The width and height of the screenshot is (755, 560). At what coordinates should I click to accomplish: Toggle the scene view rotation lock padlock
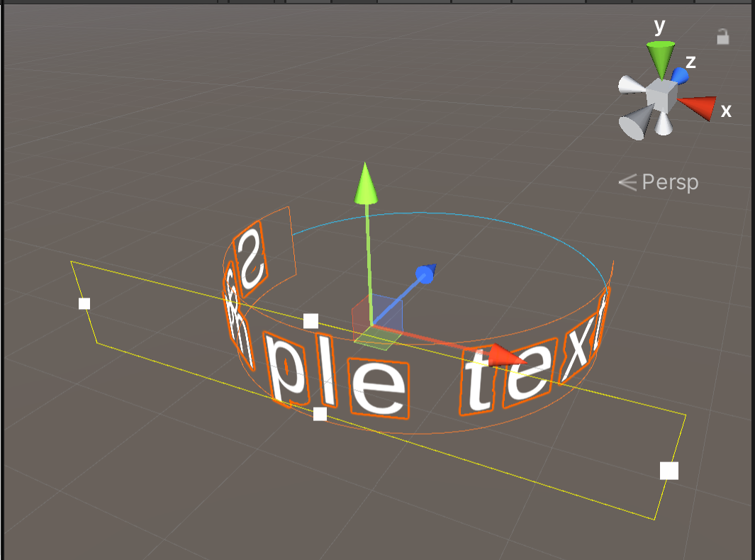722,37
